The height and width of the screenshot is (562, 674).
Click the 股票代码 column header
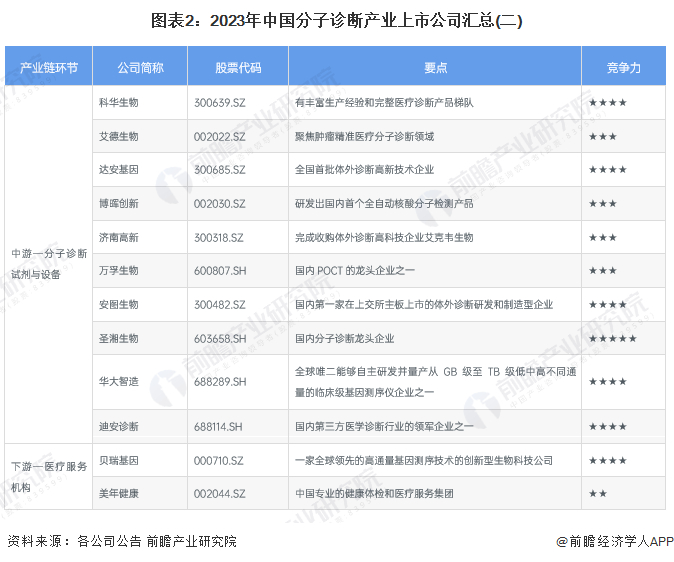pos(238,68)
